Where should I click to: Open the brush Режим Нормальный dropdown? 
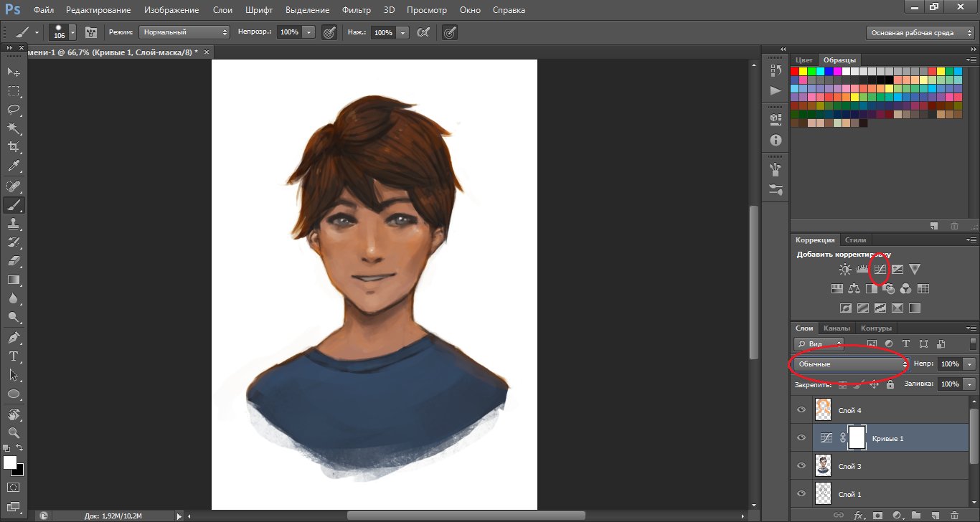184,32
